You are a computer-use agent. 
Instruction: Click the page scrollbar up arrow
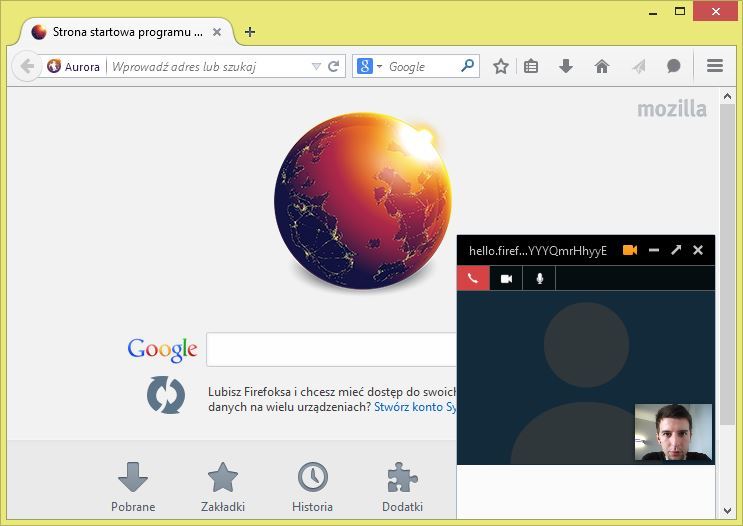tap(727, 96)
